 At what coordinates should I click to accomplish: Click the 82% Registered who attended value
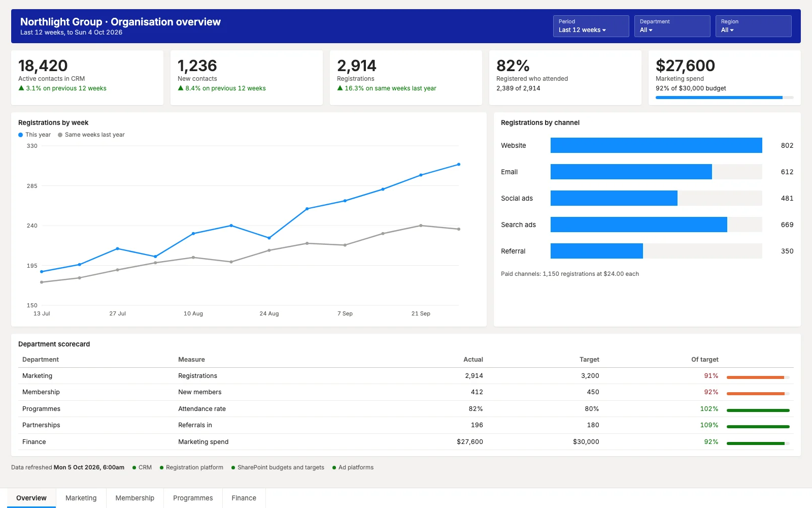point(513,66)
